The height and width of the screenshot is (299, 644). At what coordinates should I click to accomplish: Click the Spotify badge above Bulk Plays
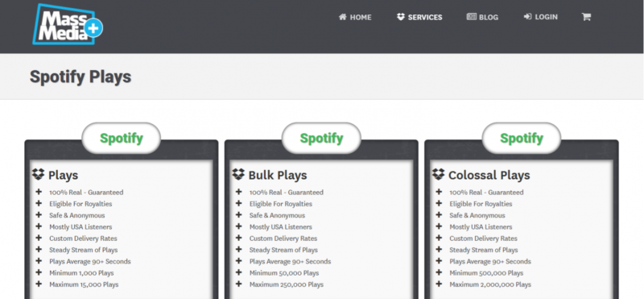point(321,138)
